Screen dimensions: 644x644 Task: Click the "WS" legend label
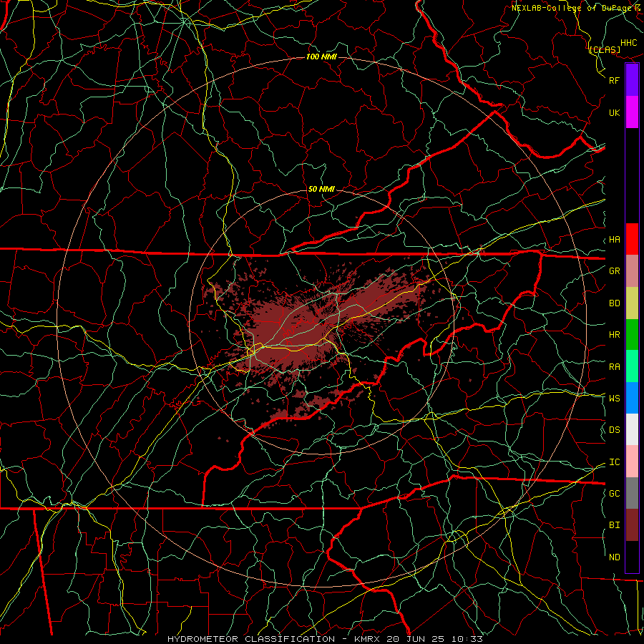coord(614,399)
